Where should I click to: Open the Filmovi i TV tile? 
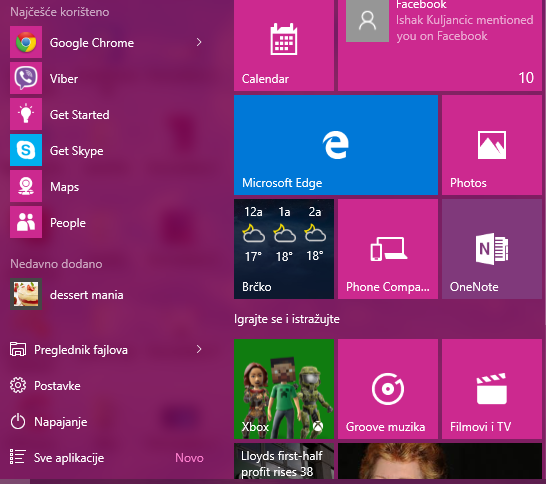point(492,389)
